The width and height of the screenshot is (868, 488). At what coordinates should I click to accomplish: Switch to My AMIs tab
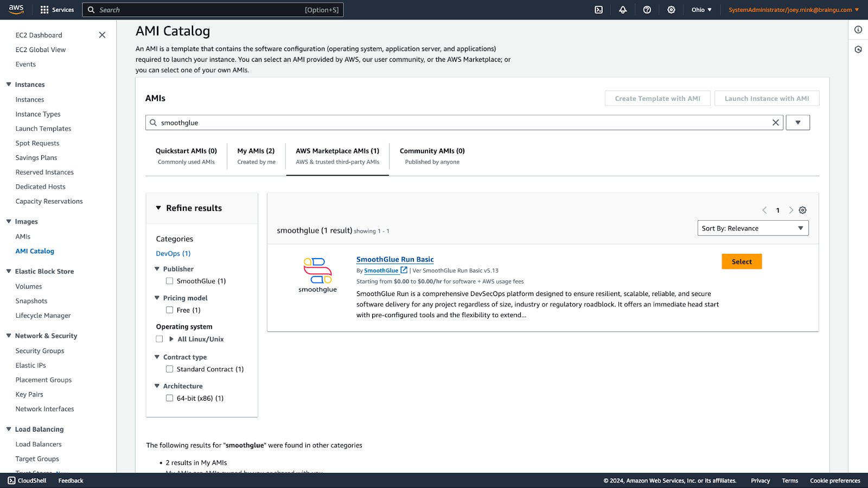(x=256, y=156)
